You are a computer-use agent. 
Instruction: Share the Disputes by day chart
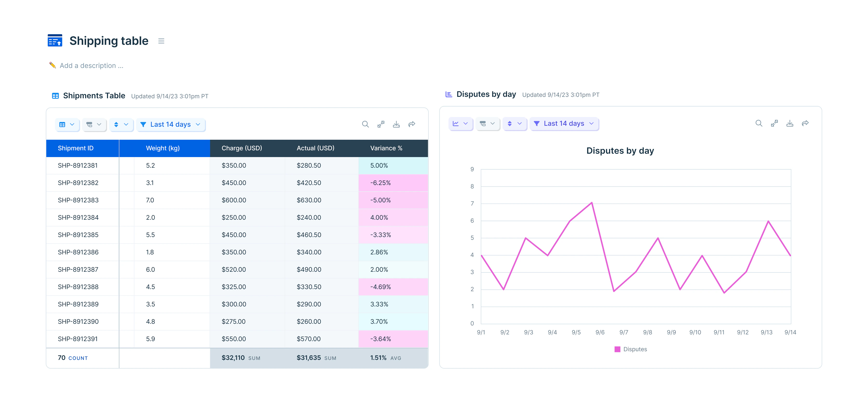point(805,123)
